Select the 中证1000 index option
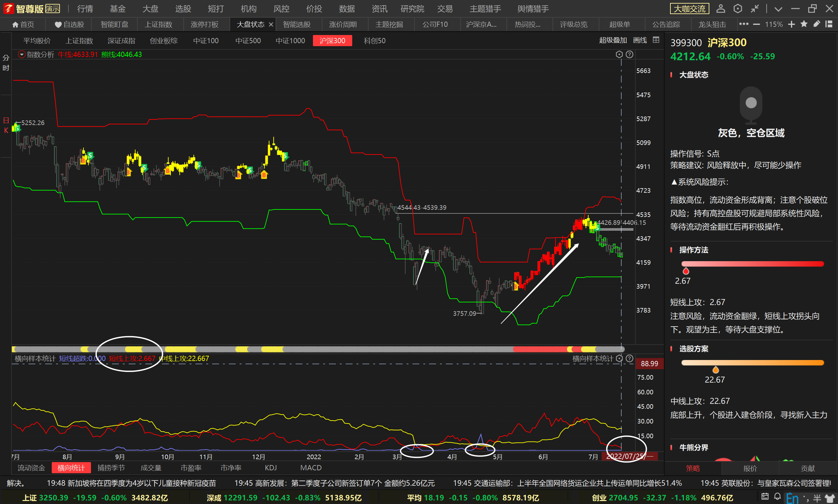 290,41
